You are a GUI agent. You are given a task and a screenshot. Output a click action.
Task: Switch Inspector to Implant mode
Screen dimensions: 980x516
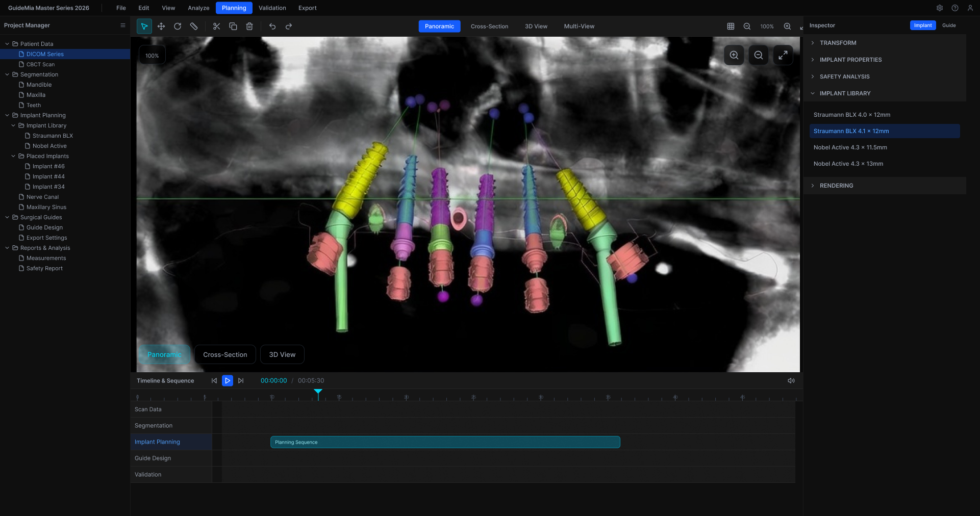point(922,25)
